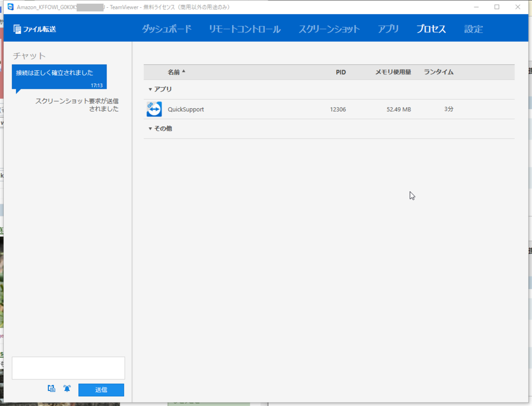Close the TeamViewer window
The width and height of the screenshot is (532, 406).
pos(518,7)
